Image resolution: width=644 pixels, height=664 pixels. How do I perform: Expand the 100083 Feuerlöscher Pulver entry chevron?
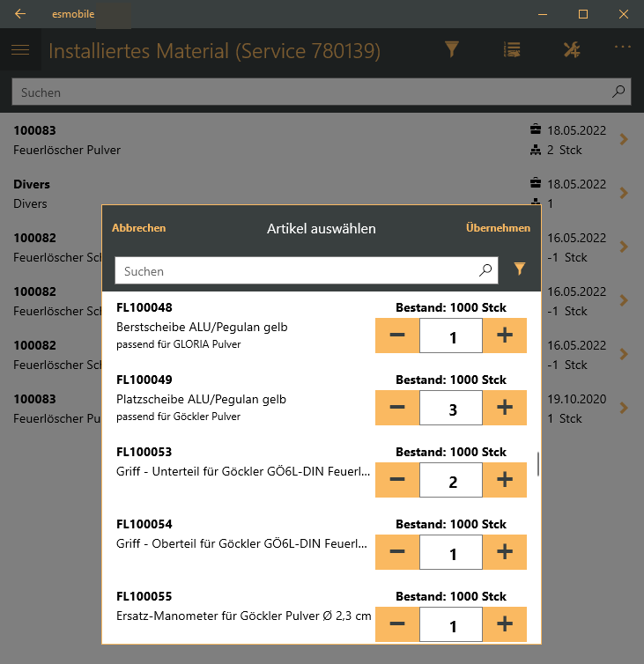[624, 139]
